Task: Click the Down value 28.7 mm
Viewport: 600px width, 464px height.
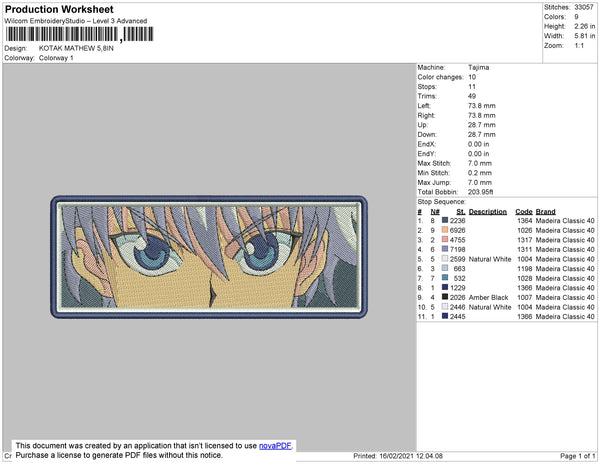Action: pos(481,134)
